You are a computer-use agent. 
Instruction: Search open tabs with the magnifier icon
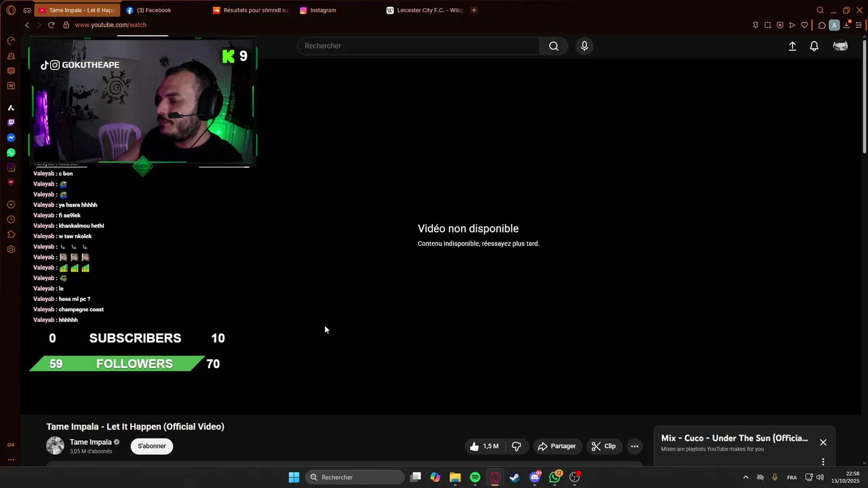pyautogui.click(x=820, y=10)
